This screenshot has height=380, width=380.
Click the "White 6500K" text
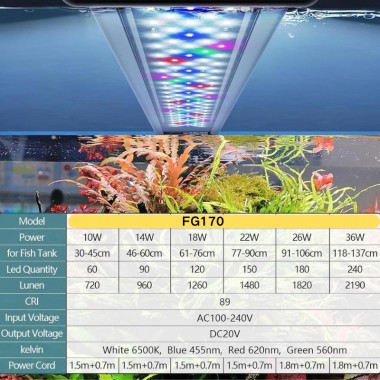tap(132, 350)
